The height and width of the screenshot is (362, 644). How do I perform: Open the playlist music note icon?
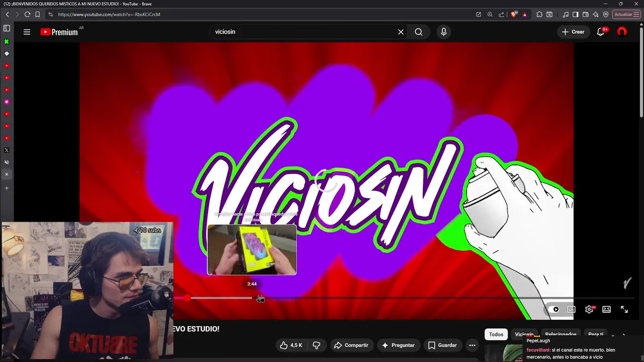click(x=566, y=15)
